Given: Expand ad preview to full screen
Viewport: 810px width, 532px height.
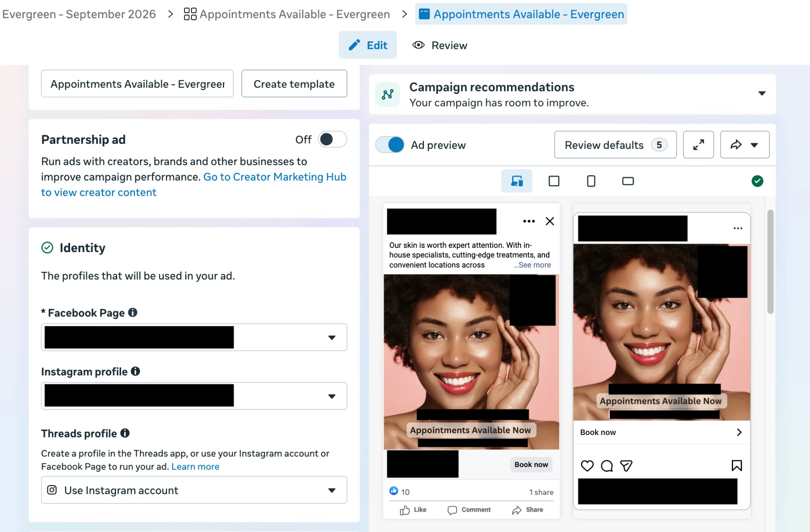Looking at the screenshot, I should point(698,145).
